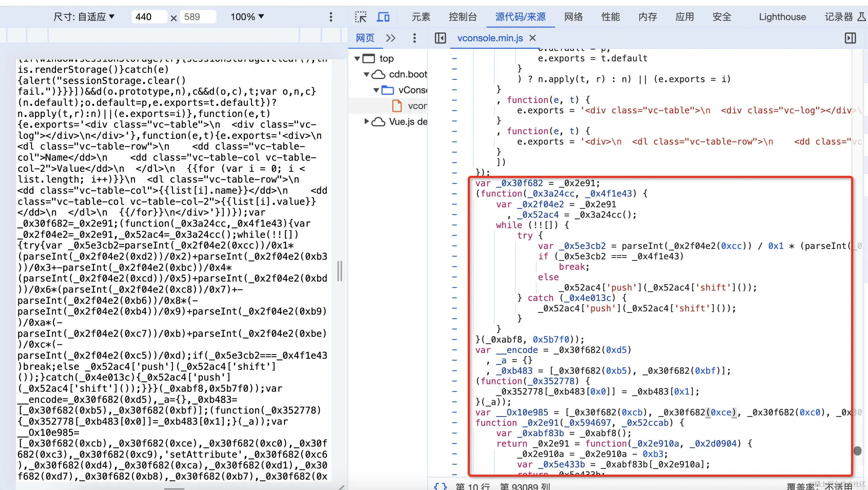Switch to the 控制台 tab
868x490 pixels.
pos(462,17)
